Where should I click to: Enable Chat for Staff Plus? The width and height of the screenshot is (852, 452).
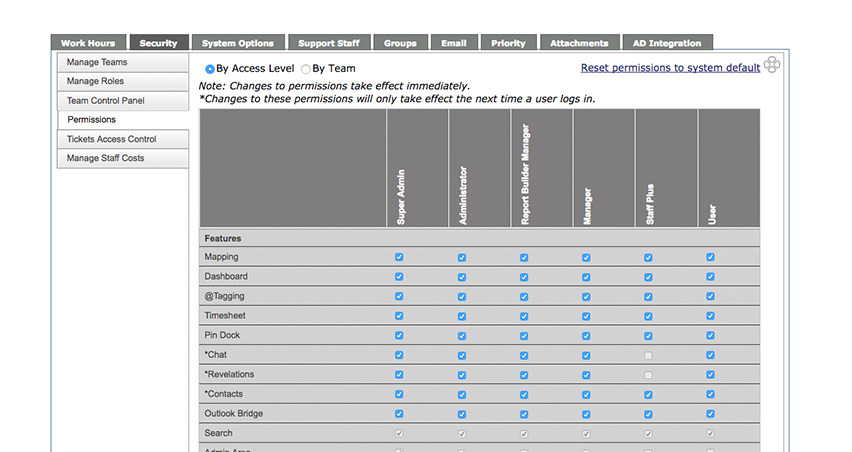point(648,355)
